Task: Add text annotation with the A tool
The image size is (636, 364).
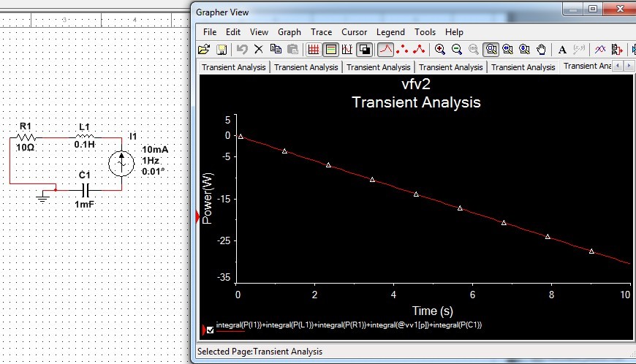Action: tap(562, 50)
